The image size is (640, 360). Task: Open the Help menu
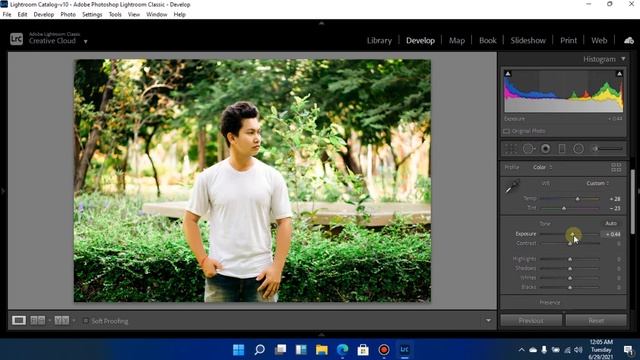180,14
